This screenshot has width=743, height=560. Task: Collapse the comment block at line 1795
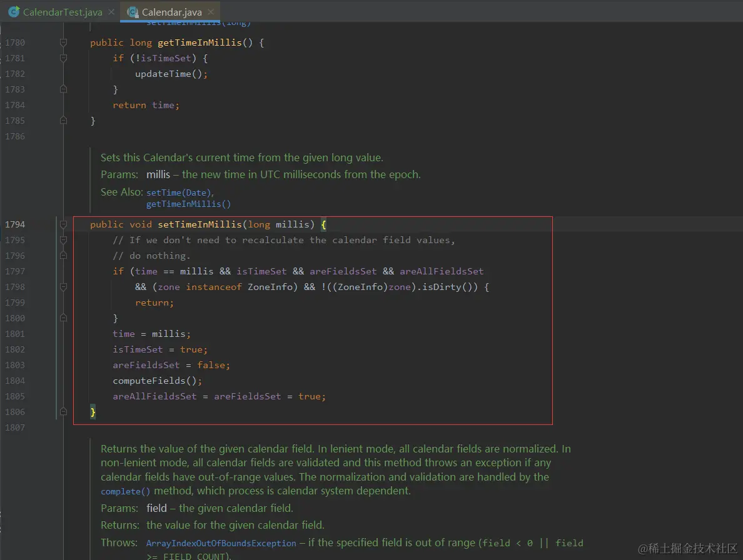tap(64, 240)
